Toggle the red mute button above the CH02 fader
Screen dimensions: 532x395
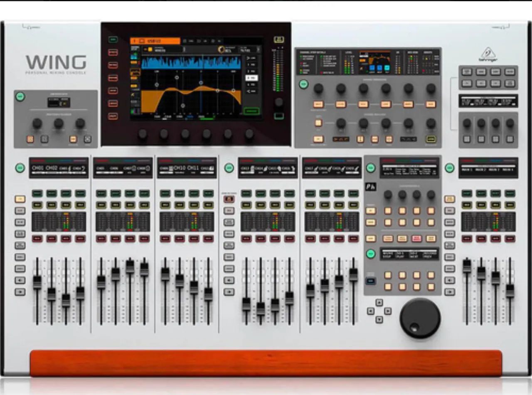52,239
